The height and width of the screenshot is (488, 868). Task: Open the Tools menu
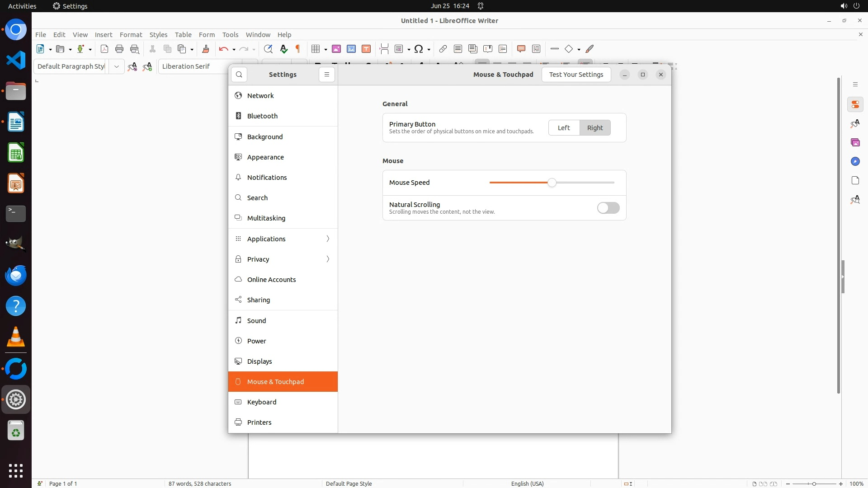point(230,35)
